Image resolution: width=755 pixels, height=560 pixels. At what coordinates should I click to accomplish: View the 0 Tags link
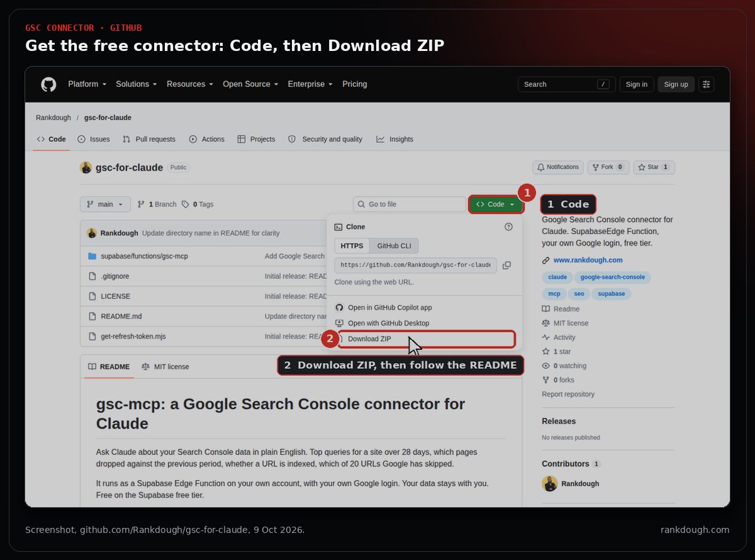[198, 204]
